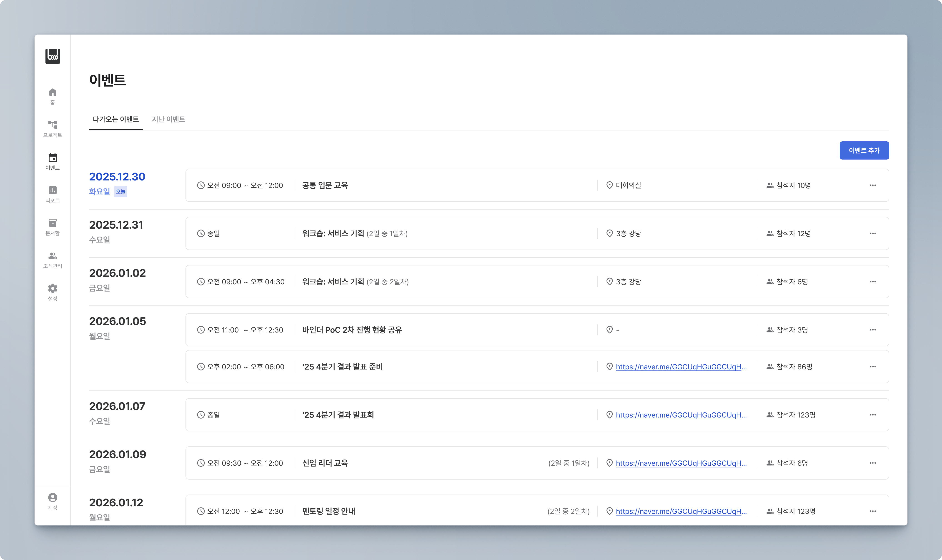Open more menu for 바인더 PoC 2차 event
The width and height of the screenshot is (942, 560).
pyautogui.click(x=873, y=330)
